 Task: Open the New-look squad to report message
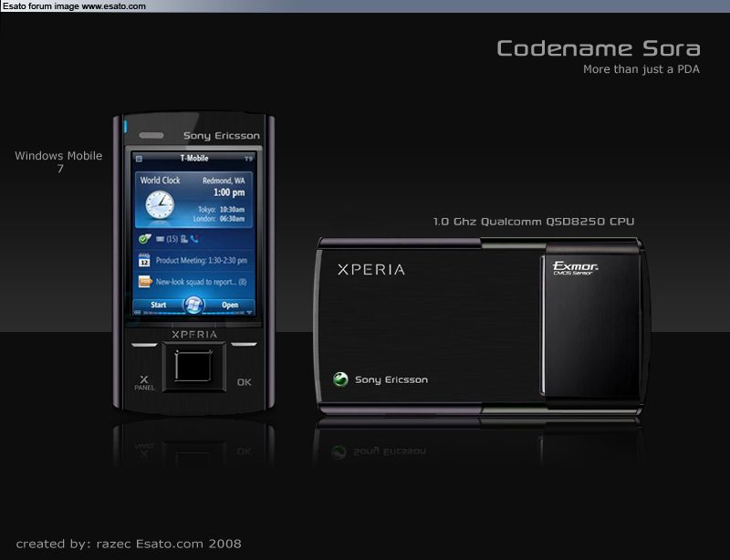201,282
